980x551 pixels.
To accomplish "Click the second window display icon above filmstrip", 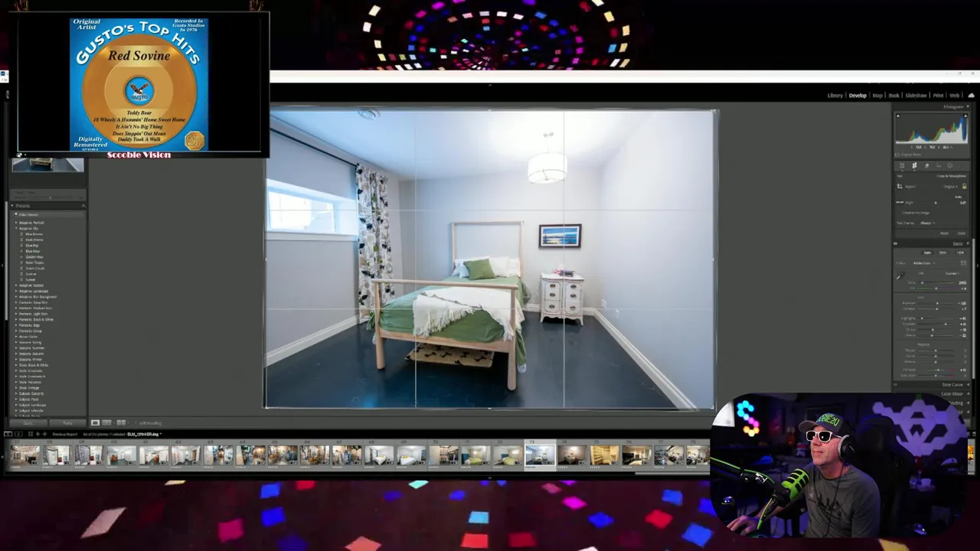I will pyautogui.click(x=18, y=434).
